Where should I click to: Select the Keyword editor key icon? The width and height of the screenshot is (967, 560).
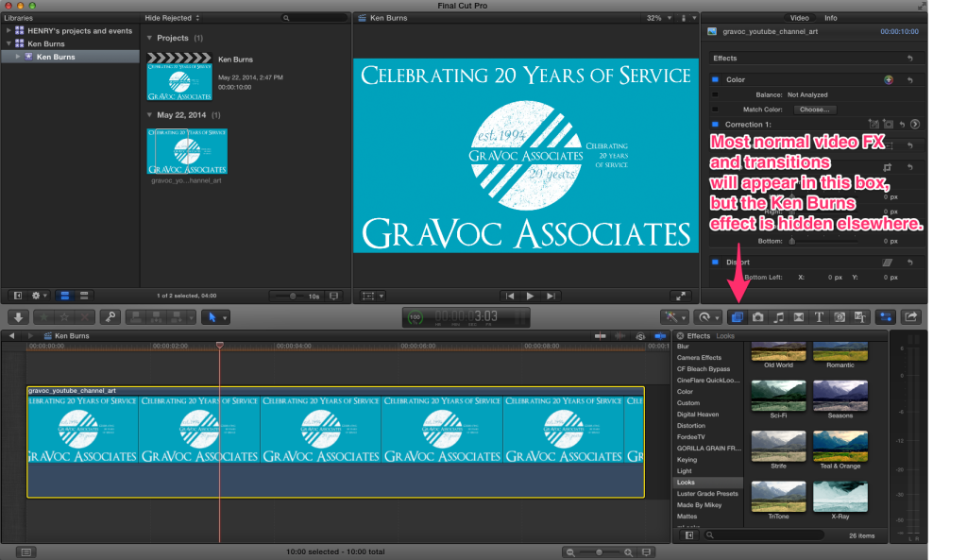point(111,317)
